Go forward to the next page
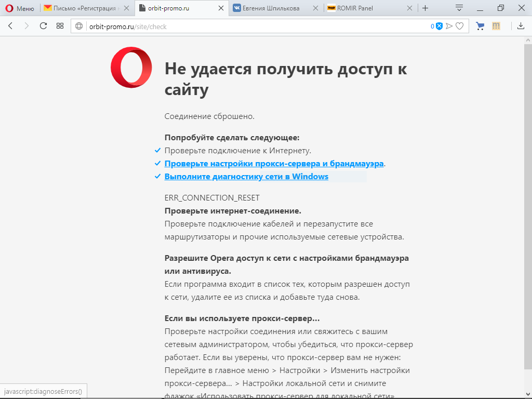The width and height of the screenshot is (532, 399). [26, 26]
